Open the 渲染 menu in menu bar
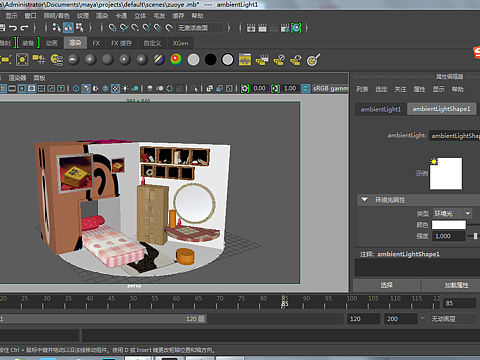Image resolution: width=480 pixels, height=360 pixels. [102, 16]
